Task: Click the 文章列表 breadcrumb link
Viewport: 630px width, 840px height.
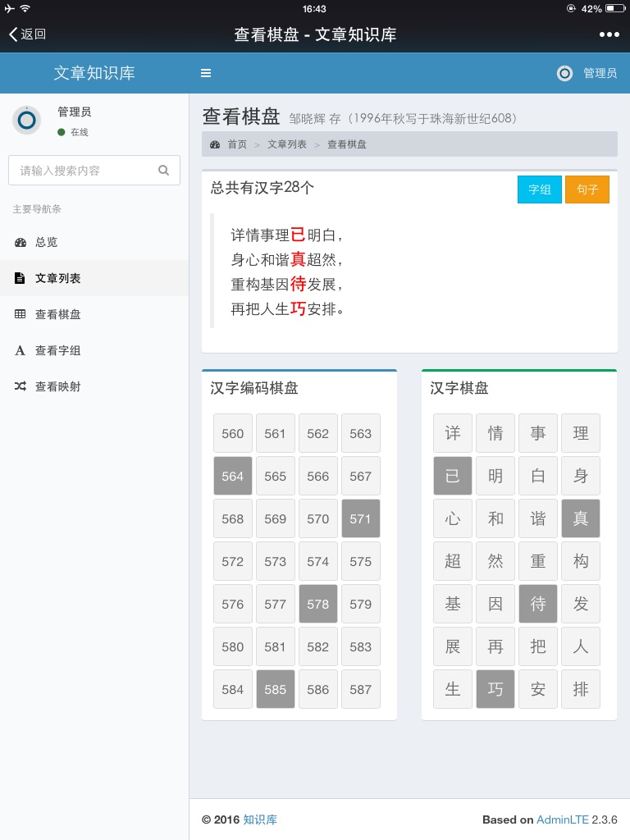Action: point(287,144)
